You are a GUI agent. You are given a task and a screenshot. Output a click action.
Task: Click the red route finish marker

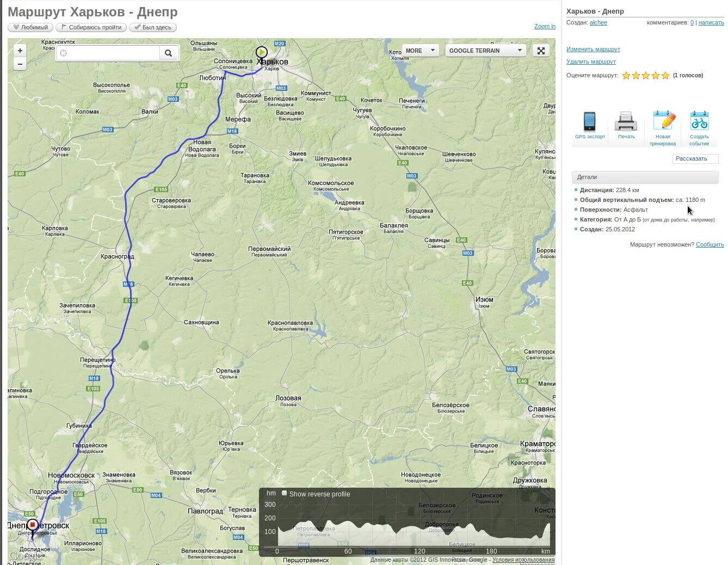(33, 525)
